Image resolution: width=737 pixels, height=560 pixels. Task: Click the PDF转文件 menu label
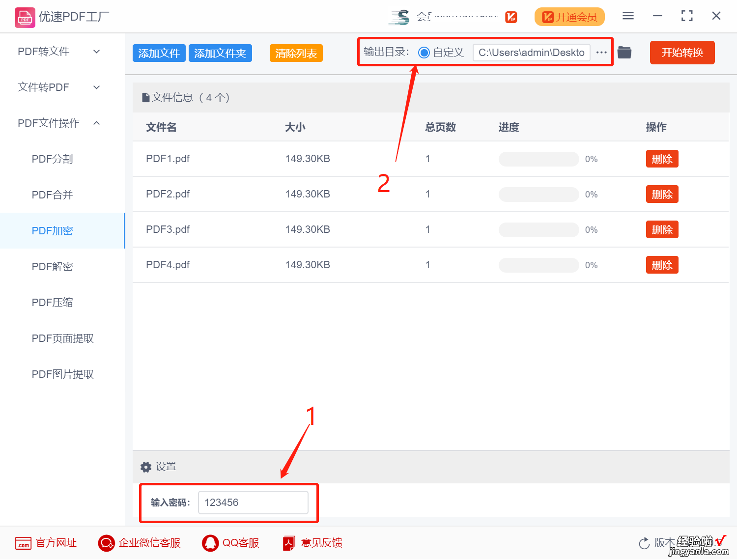point(43,51)
